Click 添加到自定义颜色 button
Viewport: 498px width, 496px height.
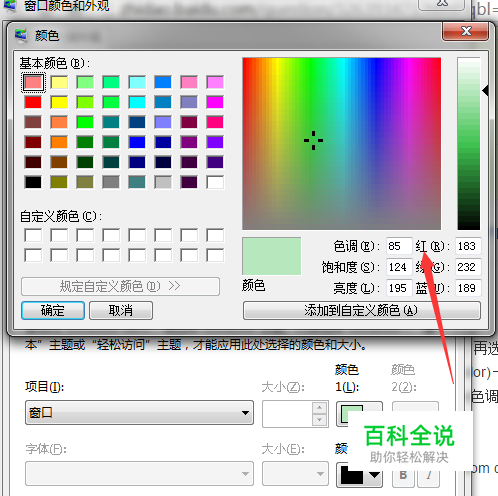[x=362, y=311]
